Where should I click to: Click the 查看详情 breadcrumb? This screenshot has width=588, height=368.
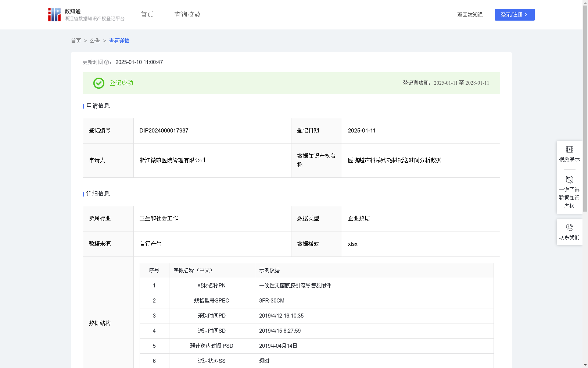119,41
